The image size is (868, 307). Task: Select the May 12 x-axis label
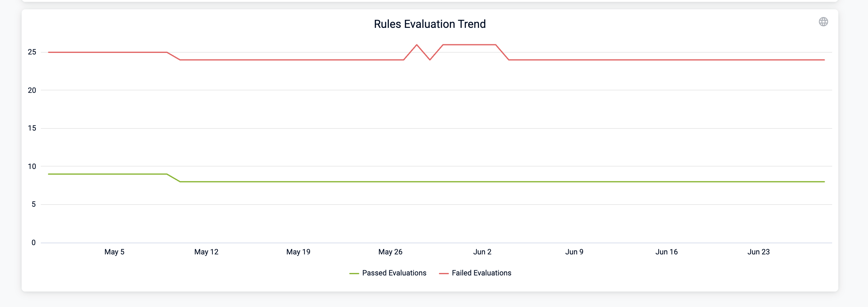pyautogui.click(x=206, y=252)
